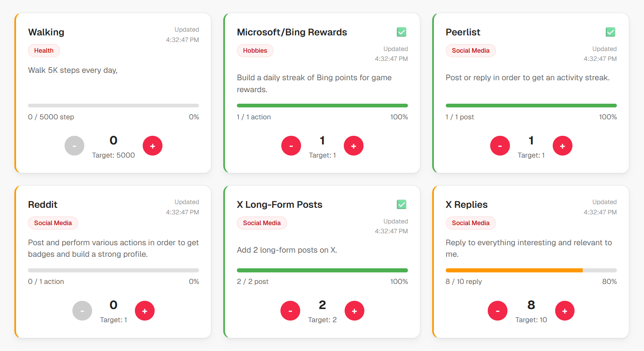Increment the Reddit action count
The image size is (644, 351).
tap(145, 311)
